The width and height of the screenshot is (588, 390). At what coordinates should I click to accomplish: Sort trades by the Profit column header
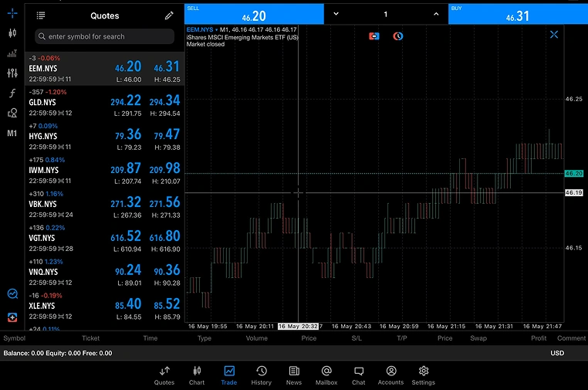pos(539,338)
